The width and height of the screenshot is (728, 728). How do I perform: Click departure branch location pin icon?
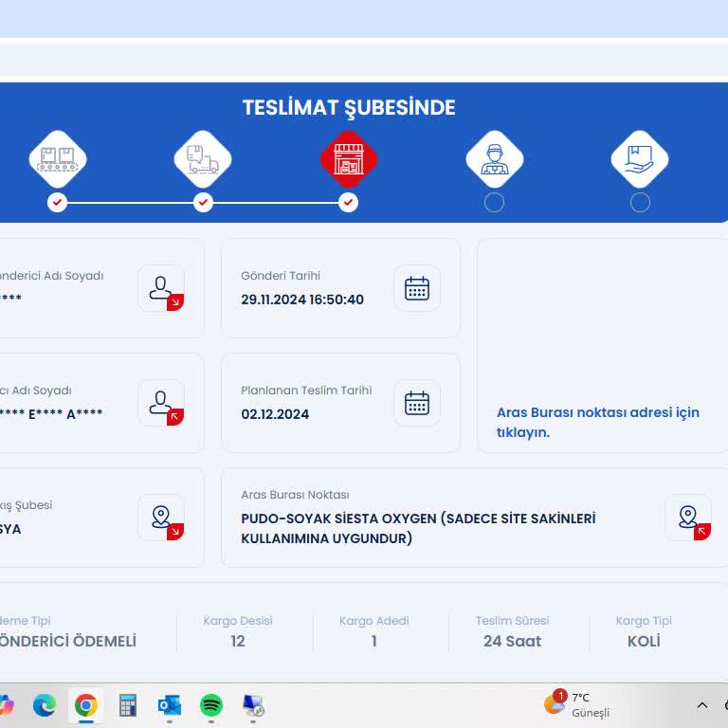(x=161, y=518)
